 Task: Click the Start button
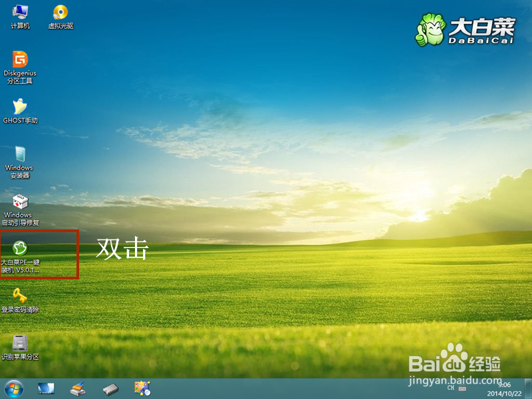click(x=13, y=390)
